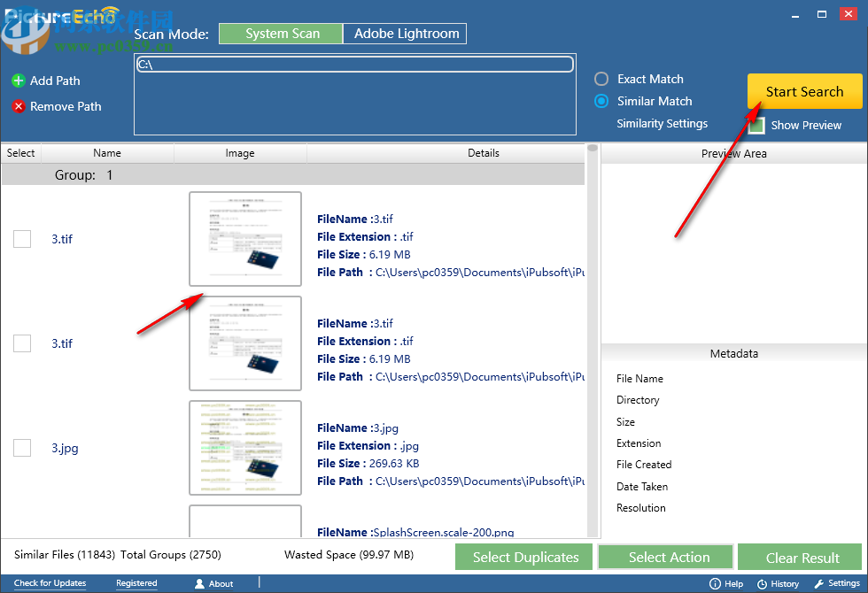Click the Total Groups (2750) status text
Viewport: 868px width, 593px height.
pos(170,555)
